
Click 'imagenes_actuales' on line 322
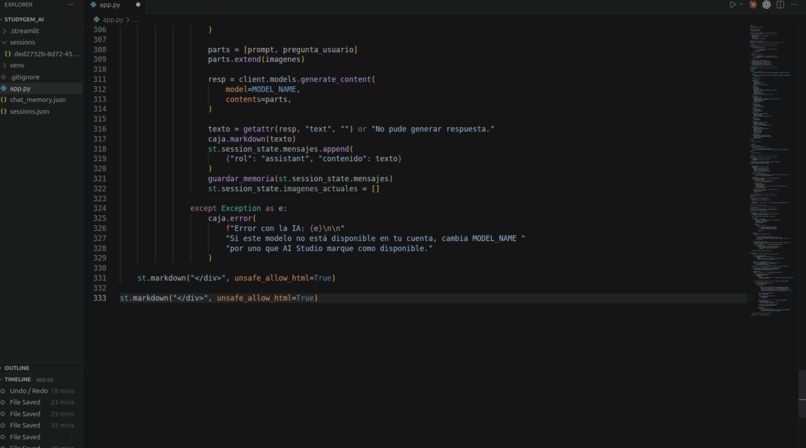[320, 189]
